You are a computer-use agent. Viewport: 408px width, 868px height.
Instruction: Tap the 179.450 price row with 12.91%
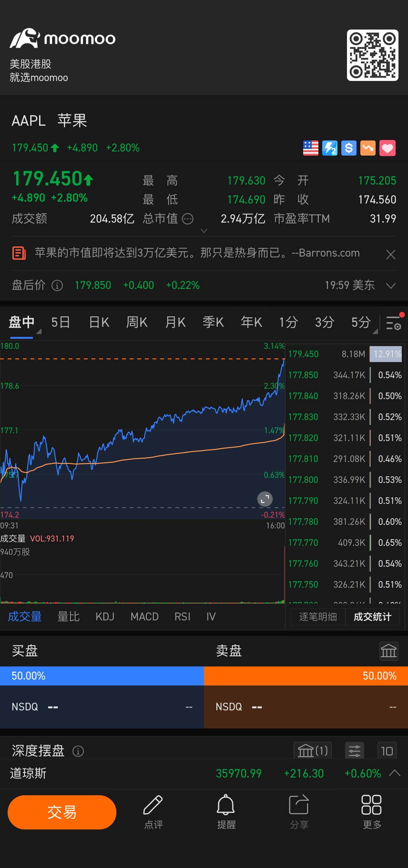click(x=345, y=354)
